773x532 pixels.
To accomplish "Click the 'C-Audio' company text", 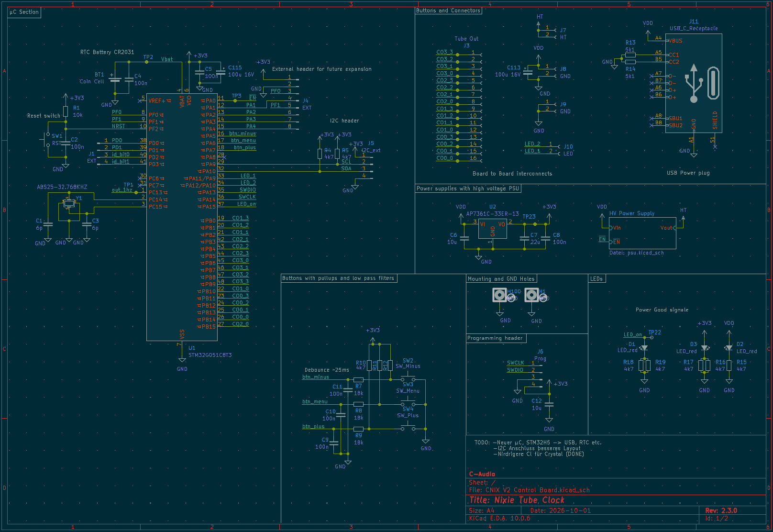I will 482,474.
